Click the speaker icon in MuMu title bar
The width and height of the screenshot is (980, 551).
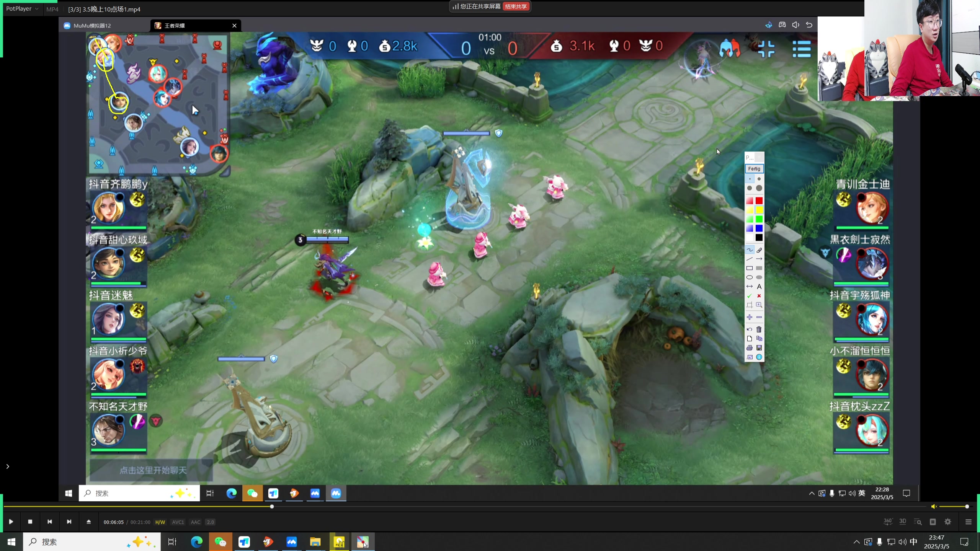pyautogui.click(x=795, y=25)
